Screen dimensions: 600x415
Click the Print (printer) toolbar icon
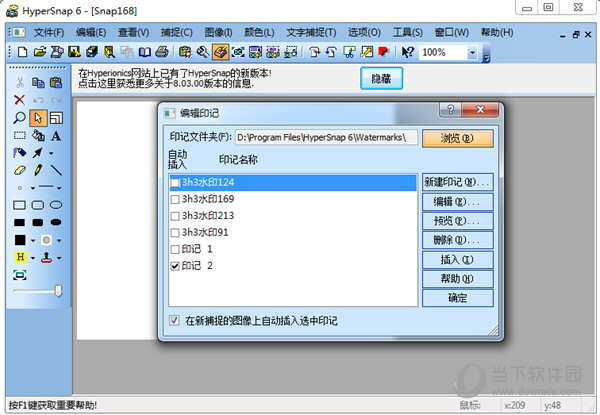click(x=162, y=52)
